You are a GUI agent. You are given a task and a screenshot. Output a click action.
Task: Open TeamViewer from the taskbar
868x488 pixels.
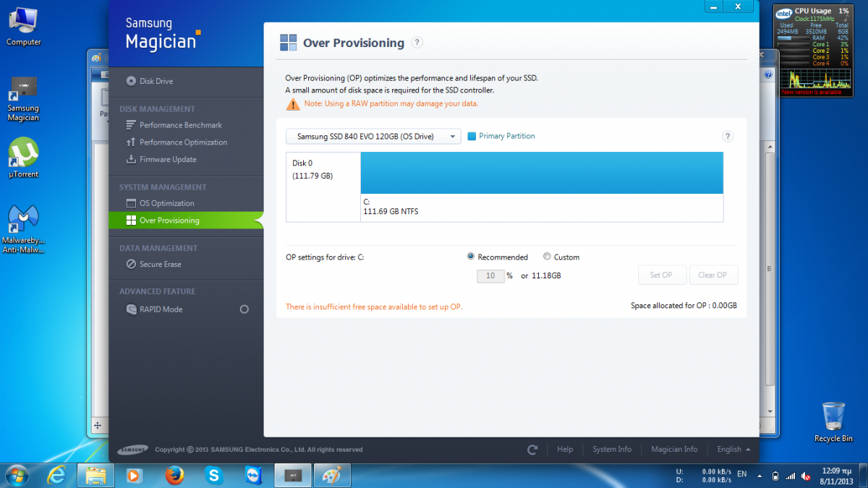(x=252, y=476)
